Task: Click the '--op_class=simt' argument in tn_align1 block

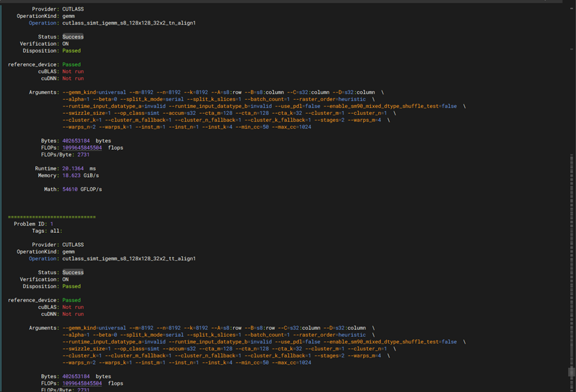Action: coord(137,113)
